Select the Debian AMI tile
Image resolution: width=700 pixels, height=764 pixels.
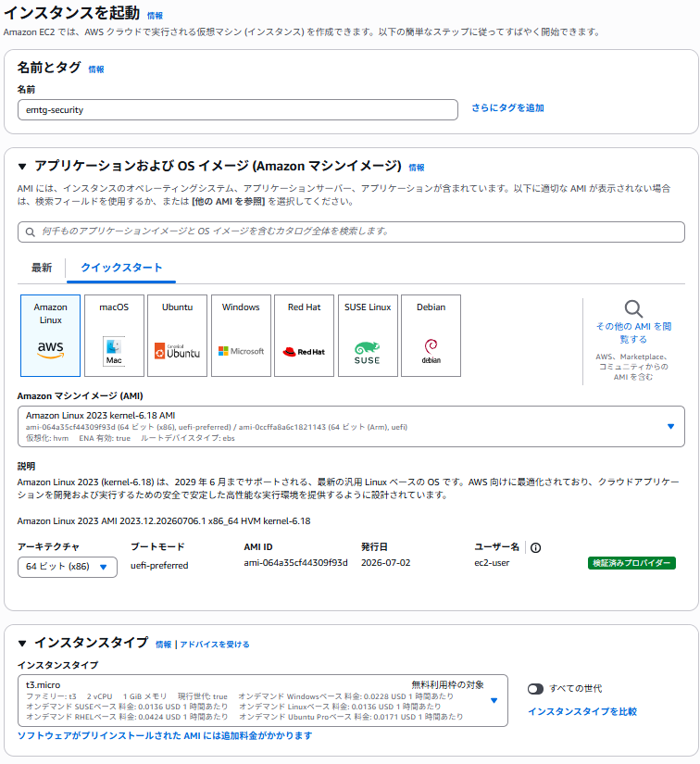click(x=431, y=335)
